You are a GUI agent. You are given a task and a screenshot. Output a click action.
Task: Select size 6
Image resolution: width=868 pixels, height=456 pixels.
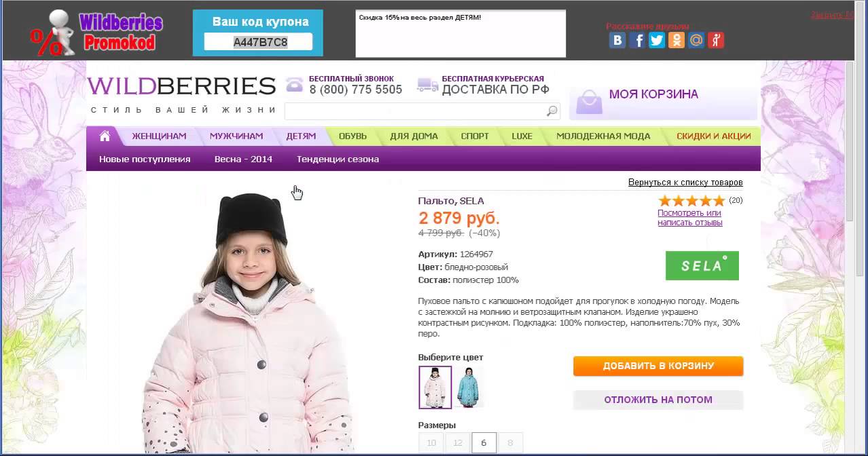(484, 443)
